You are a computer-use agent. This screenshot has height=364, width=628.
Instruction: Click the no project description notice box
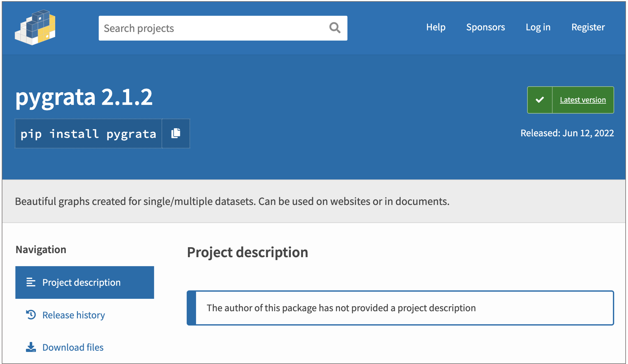[x=400, y=308]
